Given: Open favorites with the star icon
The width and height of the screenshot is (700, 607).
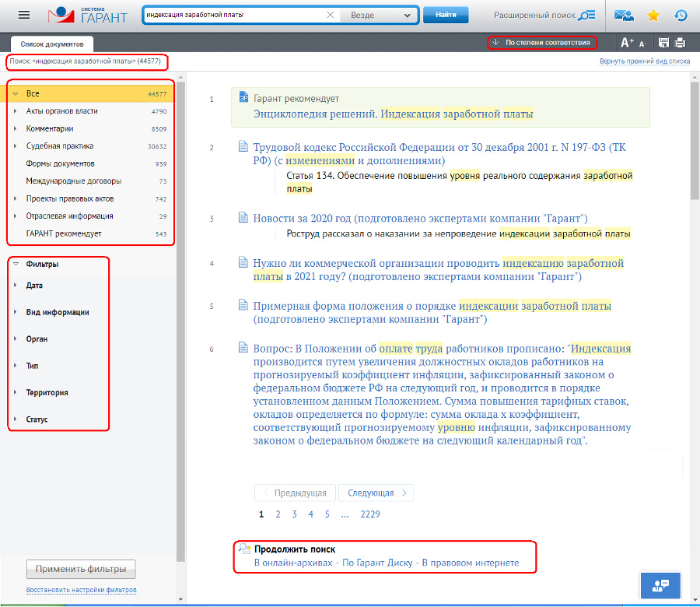Looking at the screenshot, I should (x=653, y=16).
